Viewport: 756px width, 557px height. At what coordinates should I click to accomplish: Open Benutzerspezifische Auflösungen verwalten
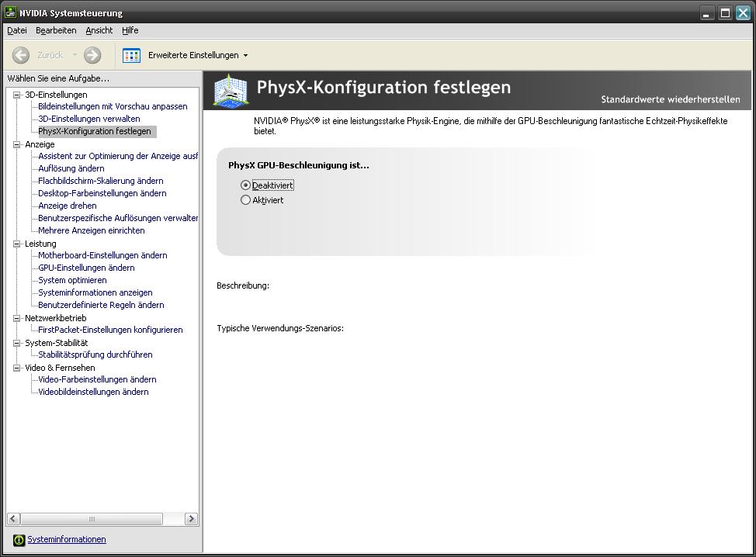118,218
